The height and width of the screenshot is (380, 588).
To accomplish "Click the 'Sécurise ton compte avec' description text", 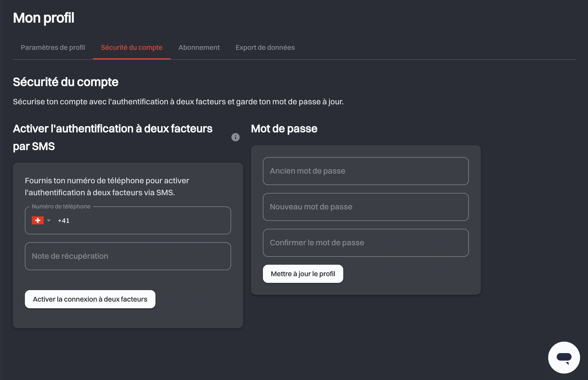I will click(178, 102).
